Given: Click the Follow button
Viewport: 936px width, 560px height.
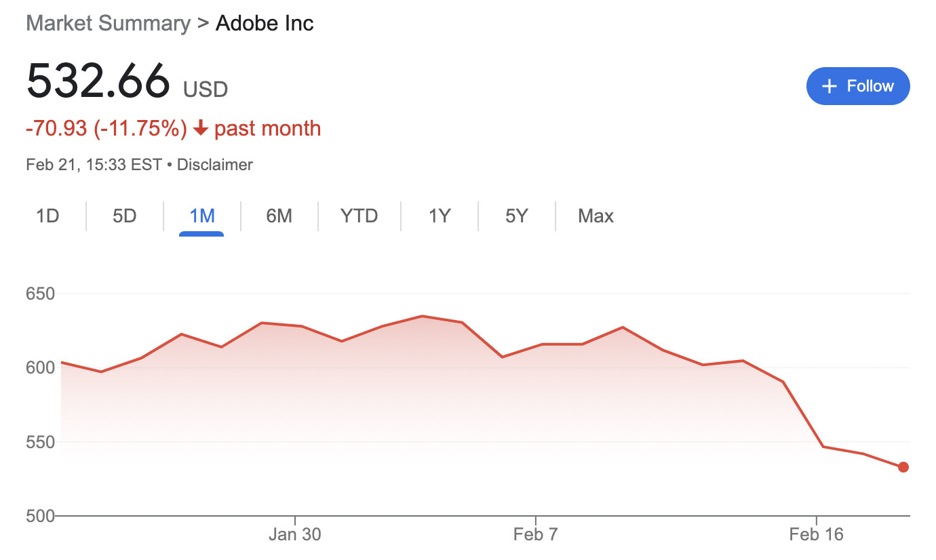Looking at the screenshot, I should click(x=857, y=86).
